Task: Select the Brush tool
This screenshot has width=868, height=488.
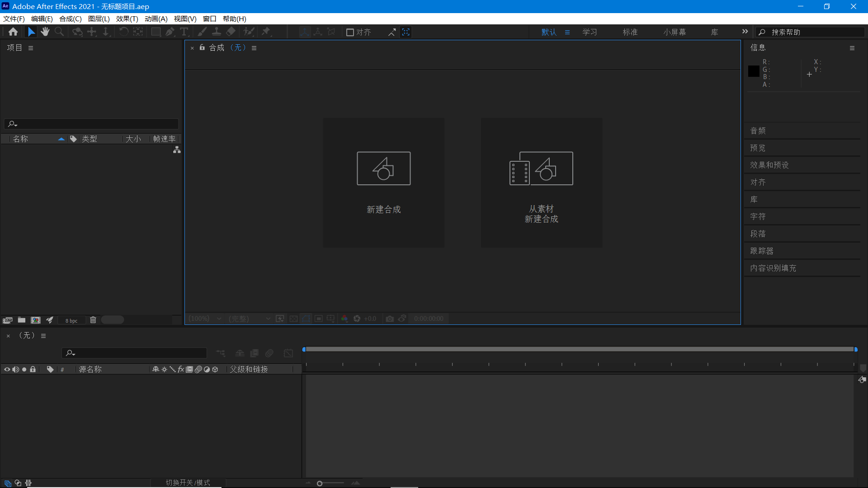Action: 202,32
